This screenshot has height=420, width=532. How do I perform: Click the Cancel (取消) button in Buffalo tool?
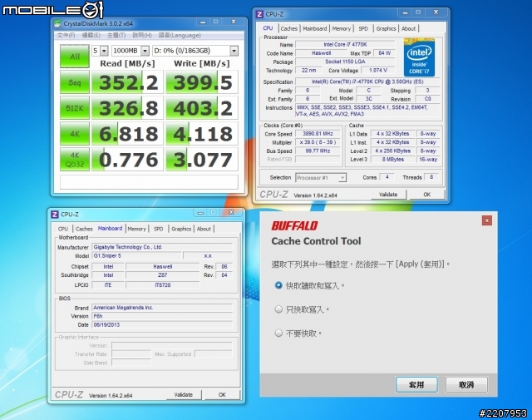[x=466, y=384]
